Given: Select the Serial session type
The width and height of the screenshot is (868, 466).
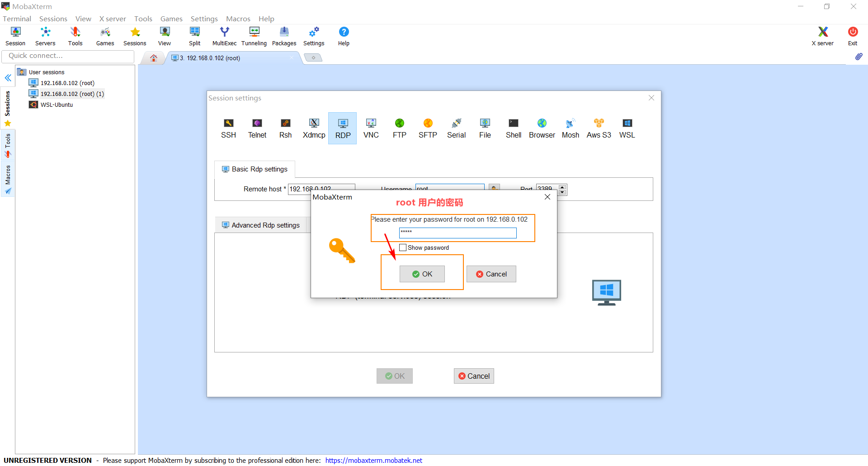Looking at the screenshot, I should [x=456, y=128].
